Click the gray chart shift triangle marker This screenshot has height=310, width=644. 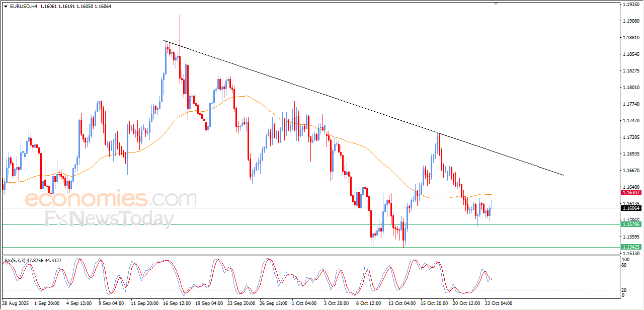pos(497,4)
